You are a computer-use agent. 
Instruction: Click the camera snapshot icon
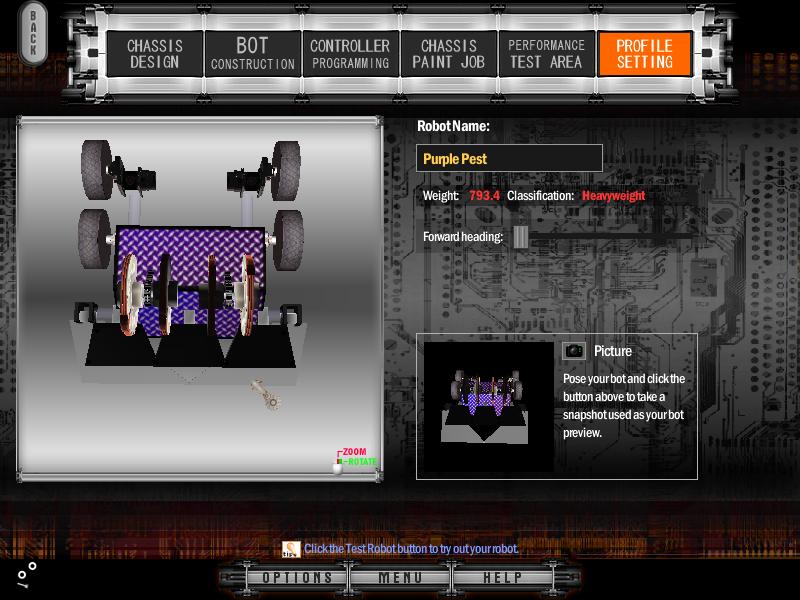pos(574,351)
